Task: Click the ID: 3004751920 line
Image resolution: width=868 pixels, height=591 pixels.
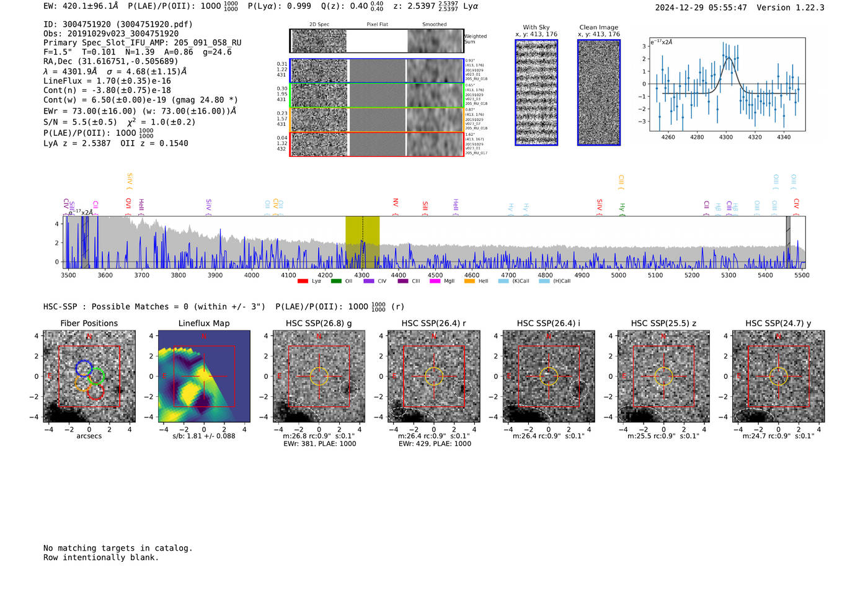Action: (x=118, y=24)
